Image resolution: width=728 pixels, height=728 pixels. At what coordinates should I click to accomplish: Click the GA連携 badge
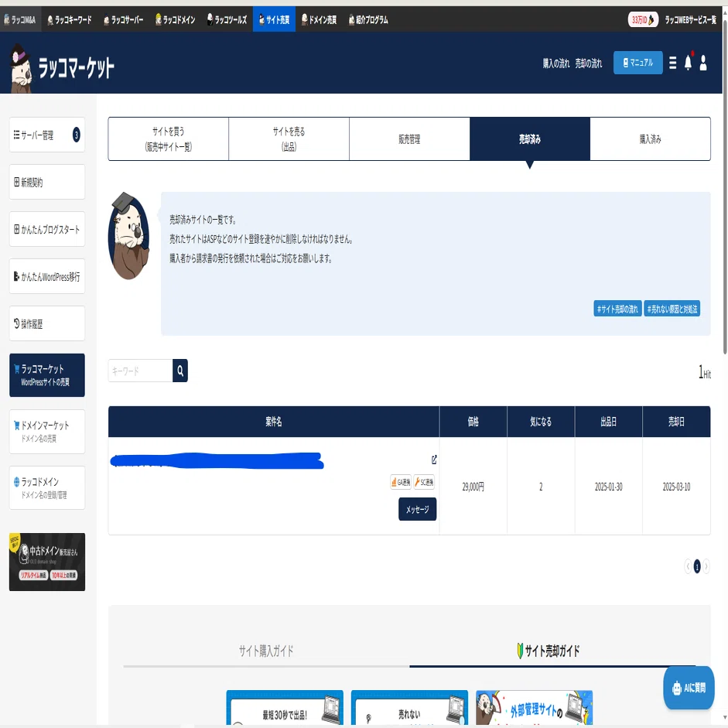401,483
